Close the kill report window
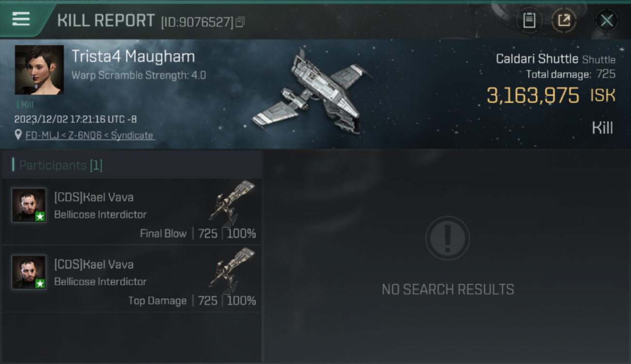631x364 pixels. [x=606, y=20]
